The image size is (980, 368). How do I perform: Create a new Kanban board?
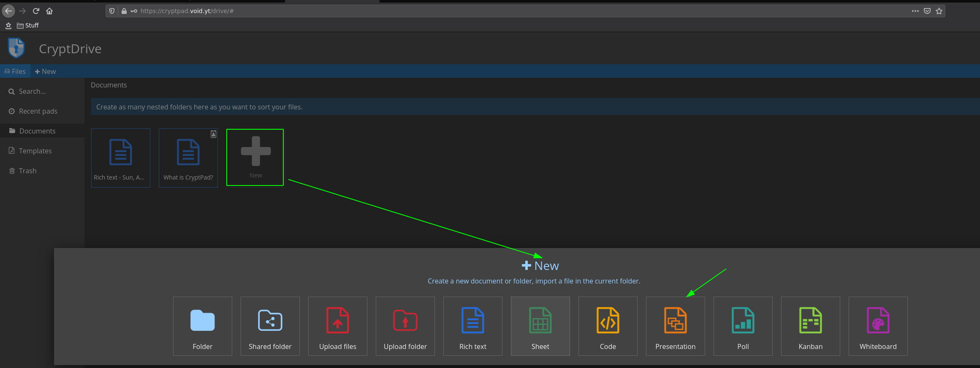coord(811,326)
